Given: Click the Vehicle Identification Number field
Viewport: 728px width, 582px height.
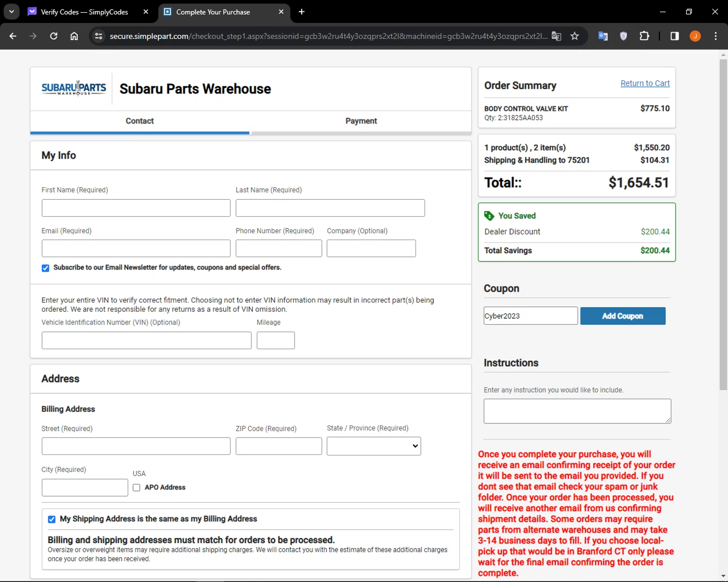Looking at the screenshot, I should [147, 340].
